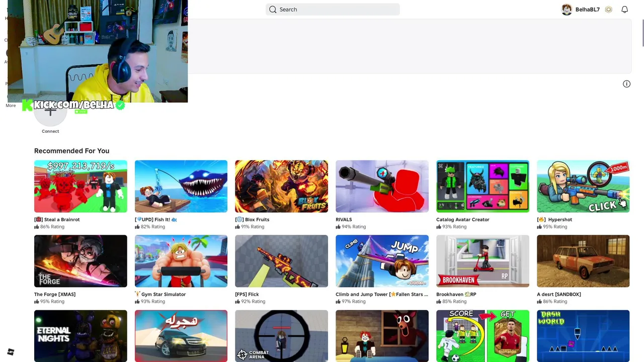The height and width of the screenshot is (362, 644).
Task: Open the [FPS] Flick thumbnail
Action: point(281,261)
